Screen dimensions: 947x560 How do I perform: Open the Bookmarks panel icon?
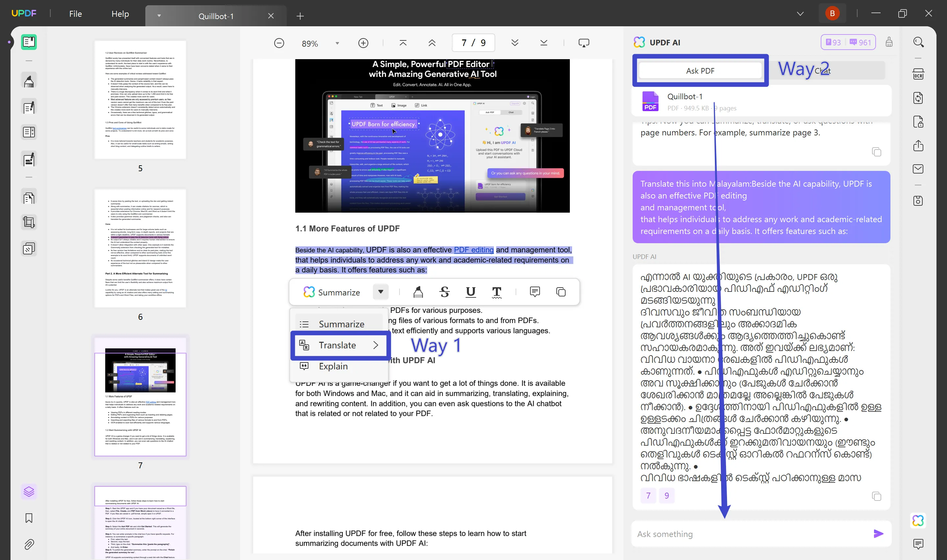[29, 518]
